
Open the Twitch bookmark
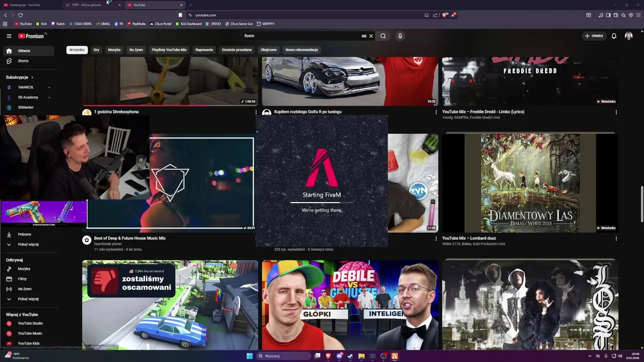57,24
